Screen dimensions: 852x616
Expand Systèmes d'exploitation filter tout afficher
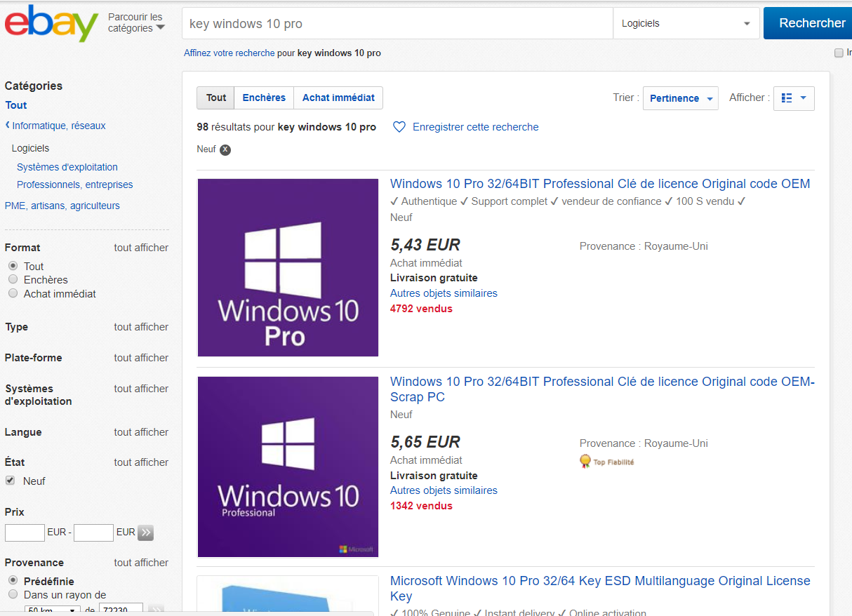[141, 389]
